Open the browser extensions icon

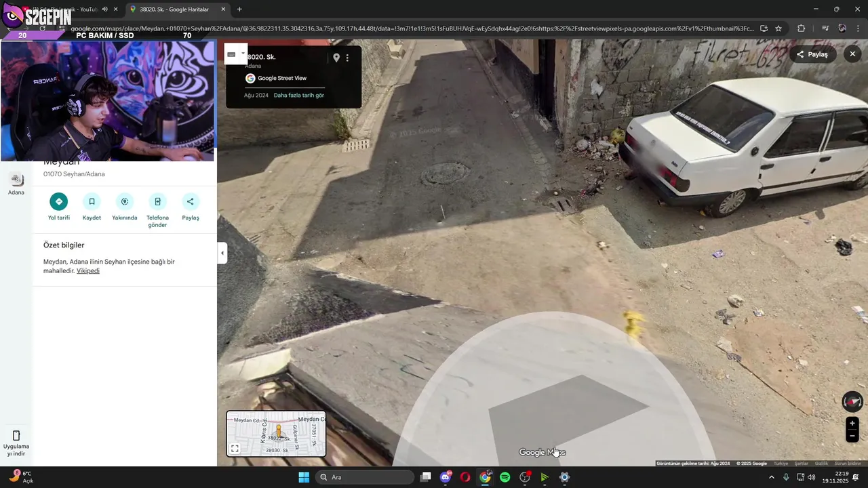(802, 28)
